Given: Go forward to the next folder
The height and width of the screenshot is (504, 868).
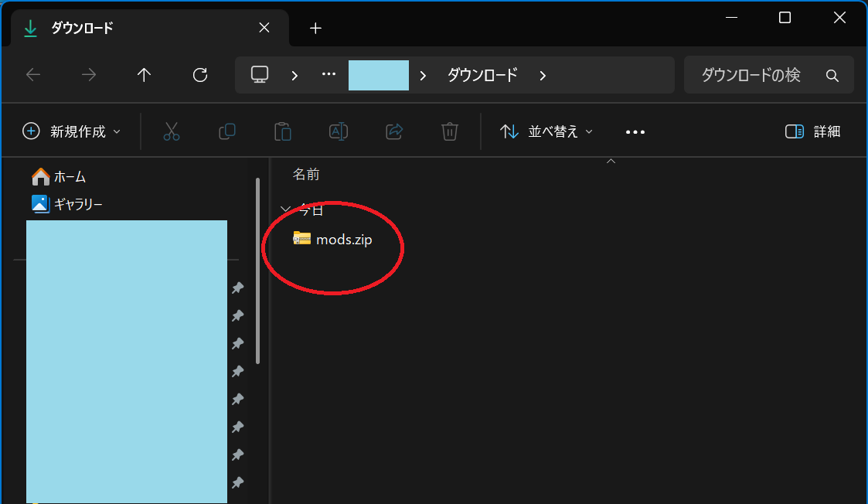Looking at the screenshot, I should point(89,75).
